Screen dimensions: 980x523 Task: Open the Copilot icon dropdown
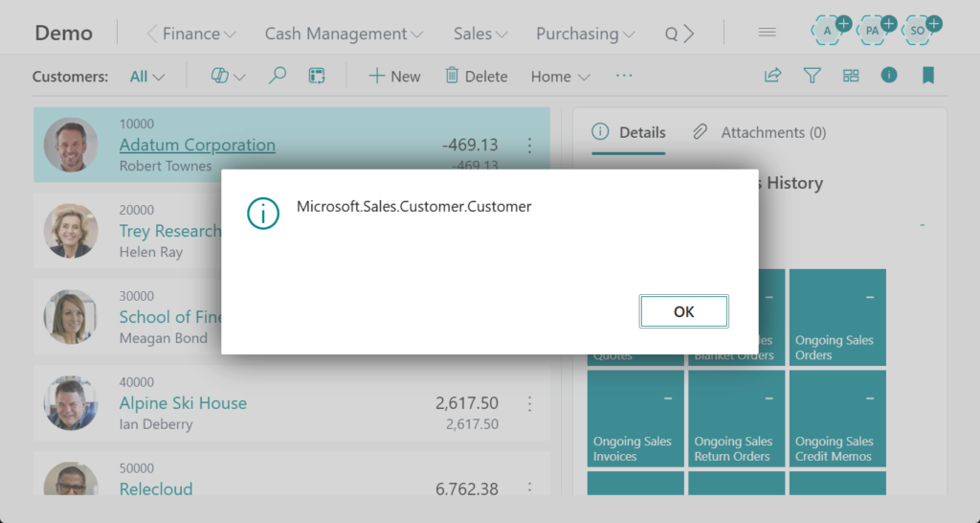point(228,76)
